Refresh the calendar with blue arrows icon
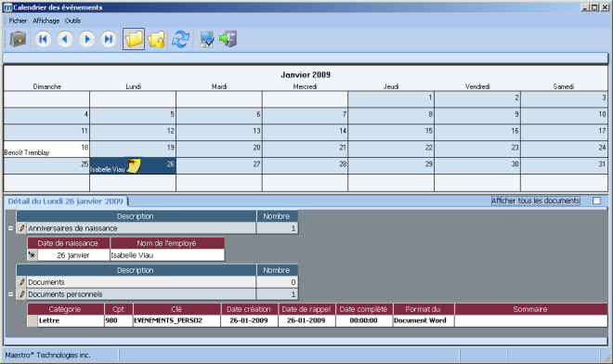This screenshot has height=364, width=613. point(180,39)
